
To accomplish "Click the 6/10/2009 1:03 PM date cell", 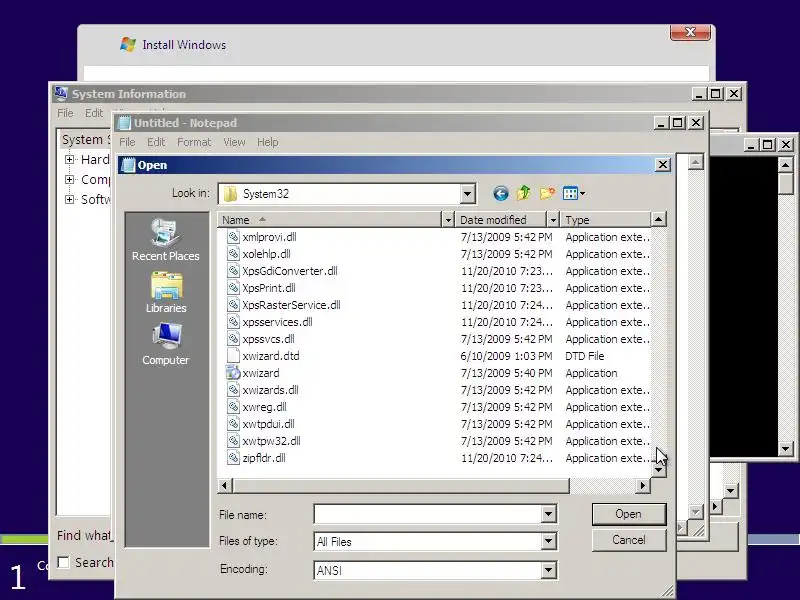I will click(x=507, y=356).
